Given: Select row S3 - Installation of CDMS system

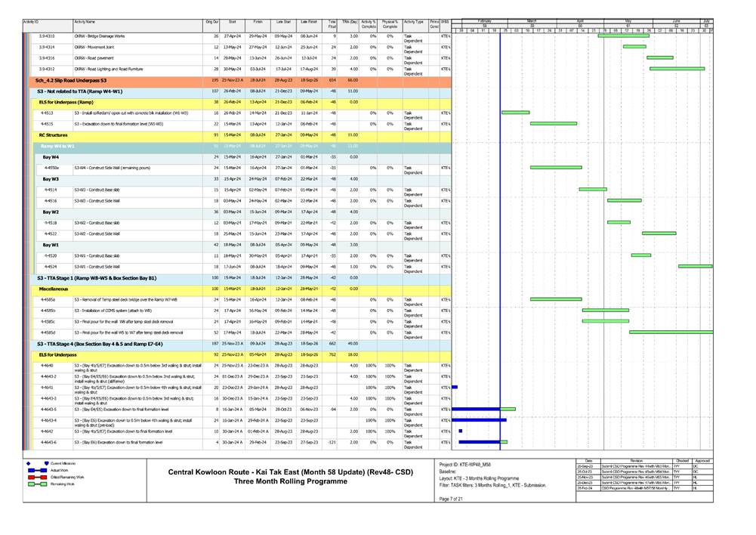Looking at the screenshot, I should tap(113, 310).
